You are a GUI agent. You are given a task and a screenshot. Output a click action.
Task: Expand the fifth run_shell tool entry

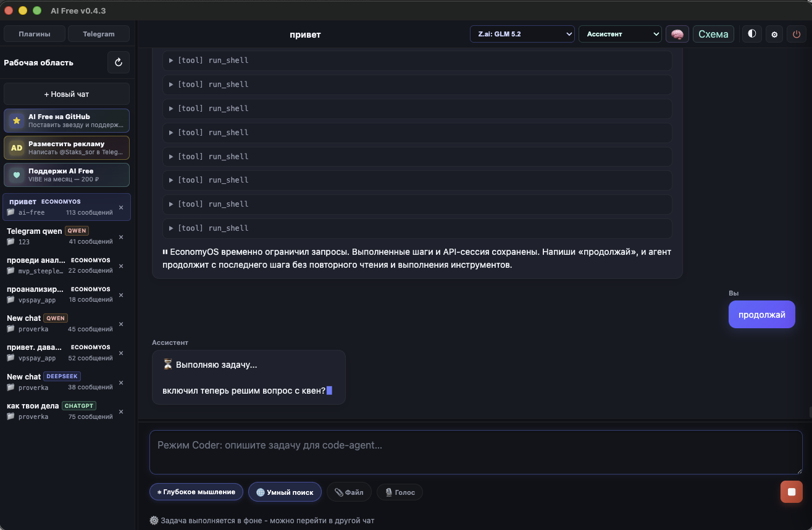(417, 157)
